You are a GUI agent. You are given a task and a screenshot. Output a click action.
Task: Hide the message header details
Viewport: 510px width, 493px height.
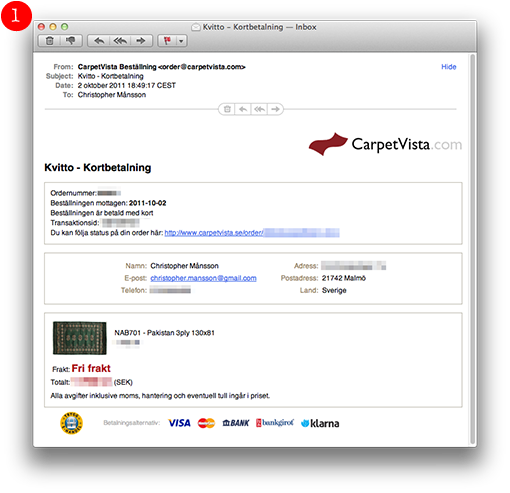point(449,67)
